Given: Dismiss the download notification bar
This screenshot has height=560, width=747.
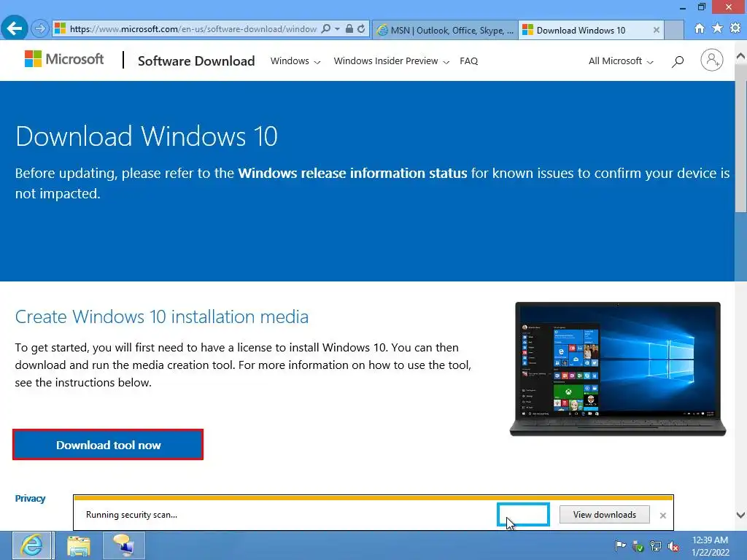Looking at the screenshot, I should tap(662, 516).
